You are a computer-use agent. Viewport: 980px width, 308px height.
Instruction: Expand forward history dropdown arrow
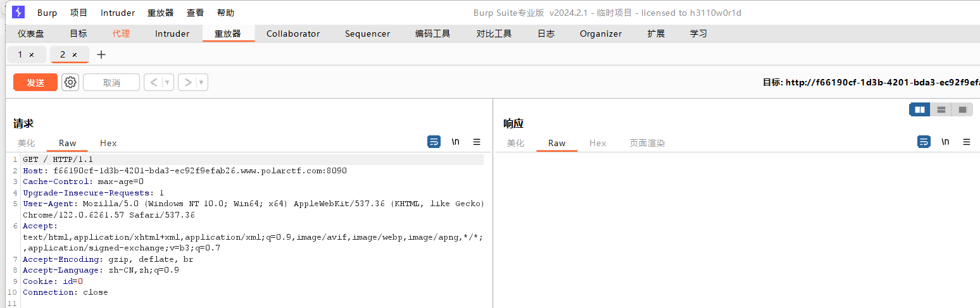pos(202,82)
